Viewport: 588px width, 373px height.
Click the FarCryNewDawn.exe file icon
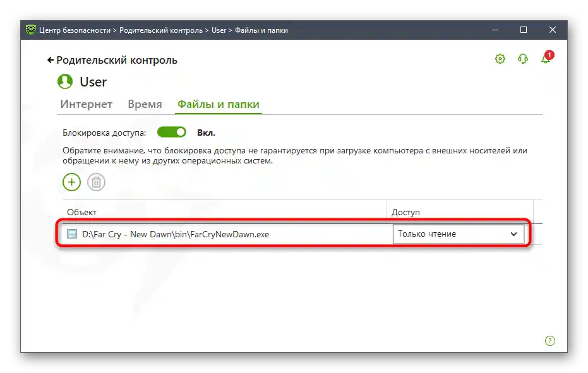pyautogui.click(x=72, y=234)
